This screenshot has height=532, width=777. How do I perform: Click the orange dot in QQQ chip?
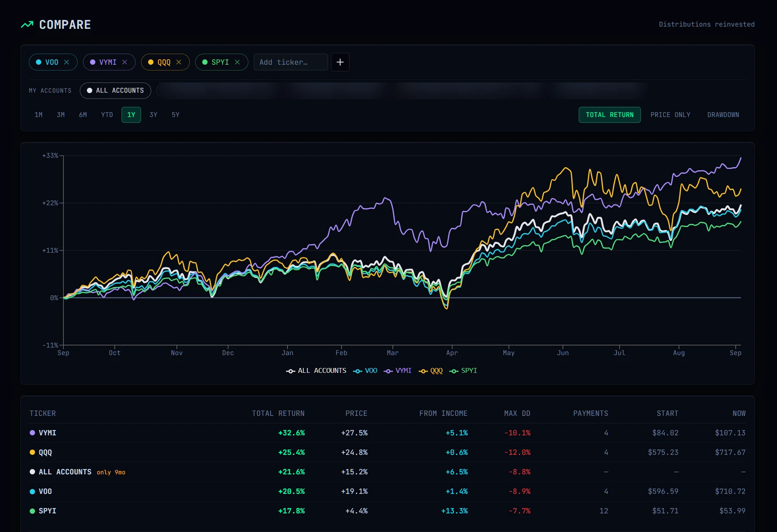[151, 62]
